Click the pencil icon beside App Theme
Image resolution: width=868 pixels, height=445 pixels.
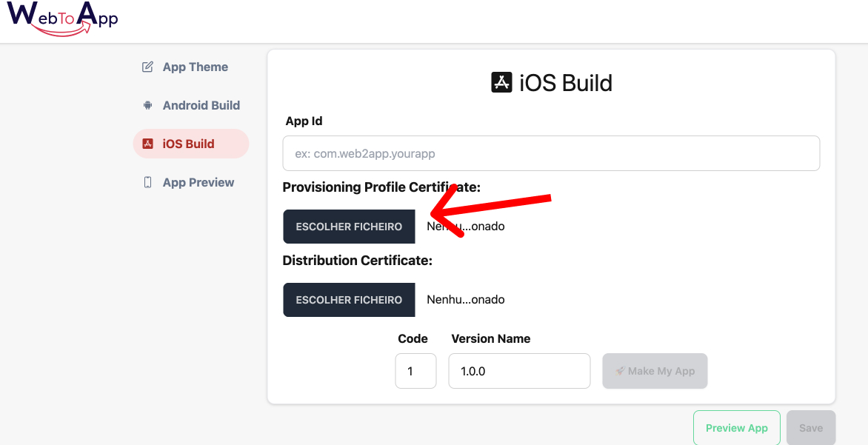(147, 67)
